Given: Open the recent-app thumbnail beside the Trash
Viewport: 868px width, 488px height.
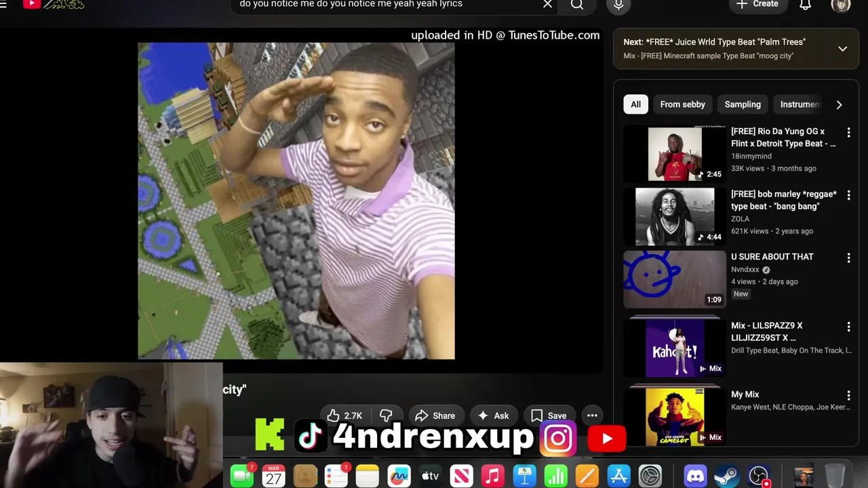Looking at the screenshot, I should tap(804, 476).
